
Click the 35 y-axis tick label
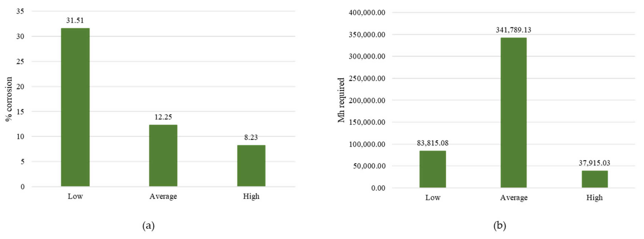click(x=20, y=11)
